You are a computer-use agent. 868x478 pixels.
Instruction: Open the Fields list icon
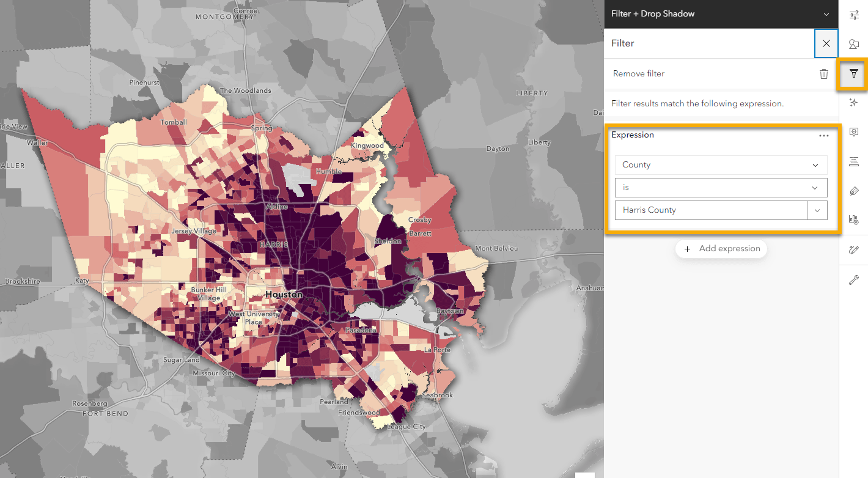point(854,161)
